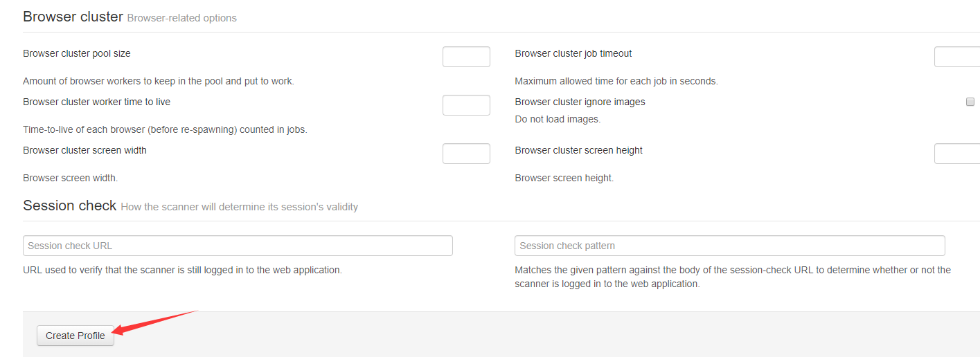Click the "Do not load images." help text
The height and width of the screenshot is (357, 980).
point(558,119)
